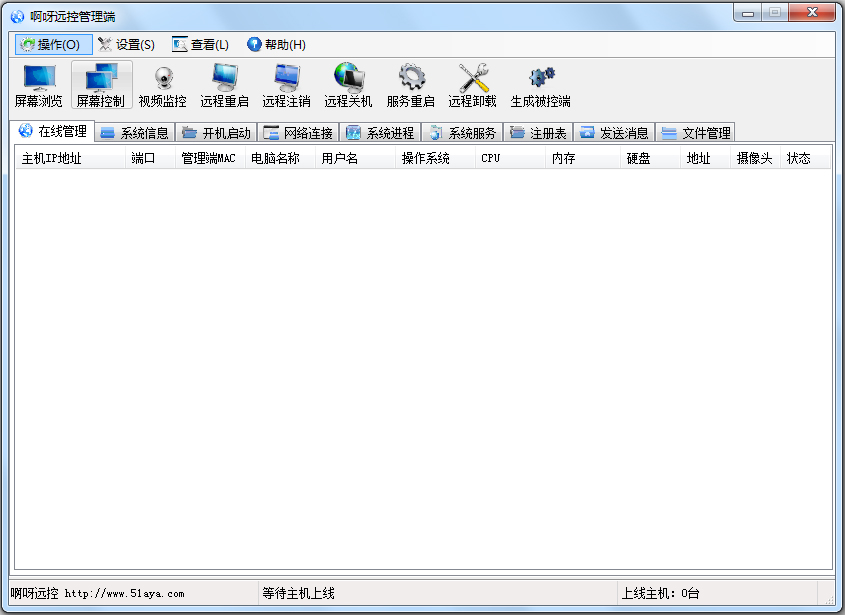Sort by 主机IP地址 column header

coord(70,158)
